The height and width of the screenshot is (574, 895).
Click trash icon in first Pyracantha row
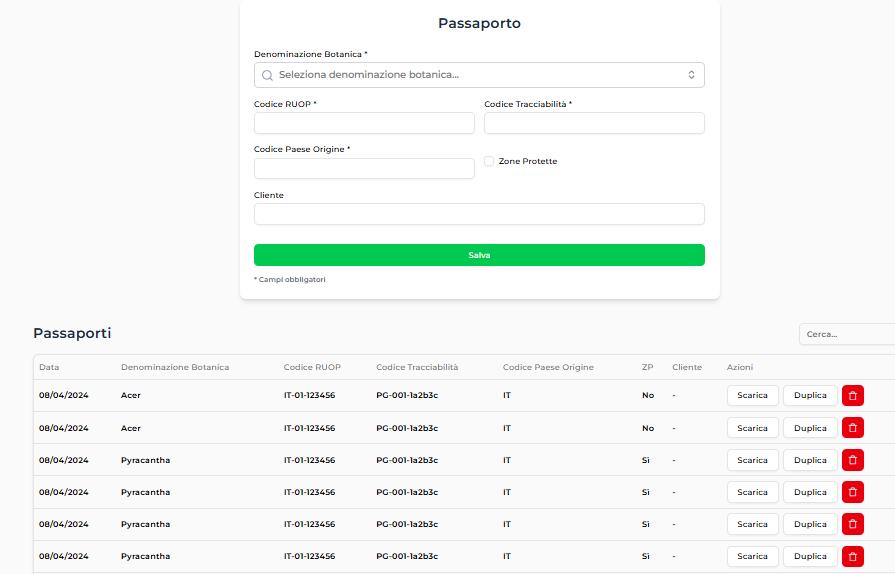click(852, 460)
